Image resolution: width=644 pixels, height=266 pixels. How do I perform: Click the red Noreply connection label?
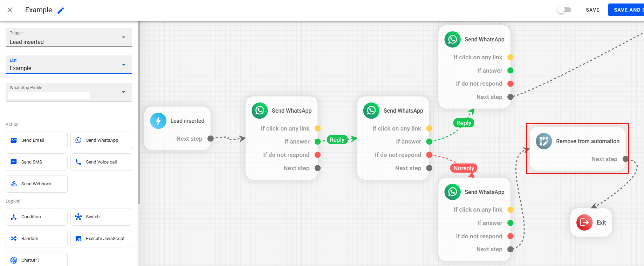(x=464, y=168)
